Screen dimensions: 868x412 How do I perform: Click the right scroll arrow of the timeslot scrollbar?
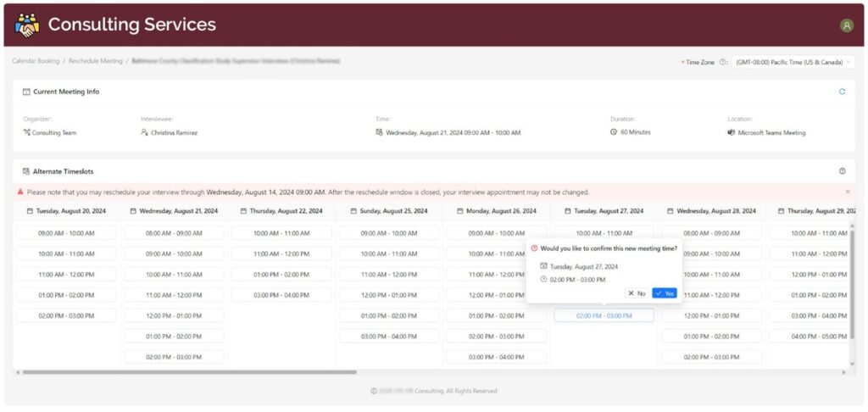point(843,372)
